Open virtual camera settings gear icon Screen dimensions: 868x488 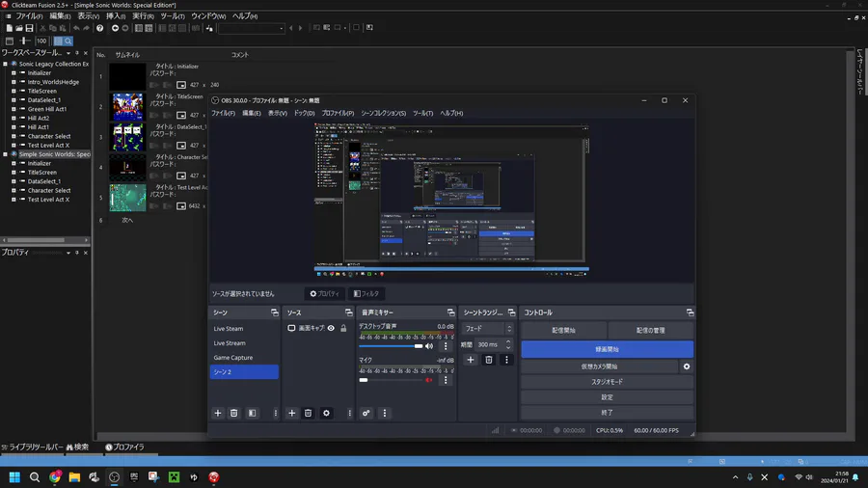pyautogui.click(x=687, y=366)
